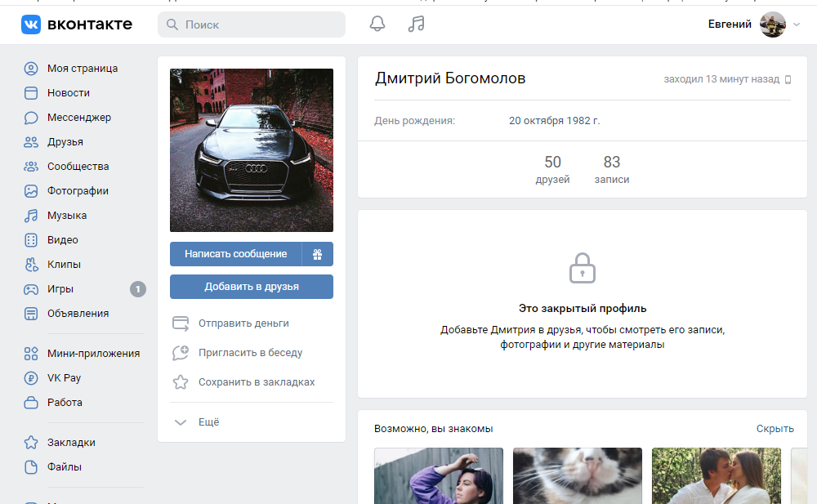817x504 pixels.
Task: Click the Новости sidebar icon
Action: coord(31,93)
